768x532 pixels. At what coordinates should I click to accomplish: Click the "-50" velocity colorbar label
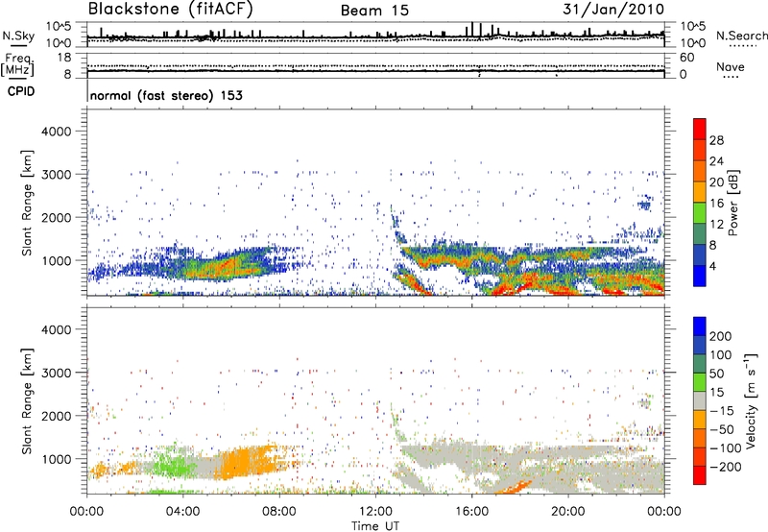(x=722, y=429)
